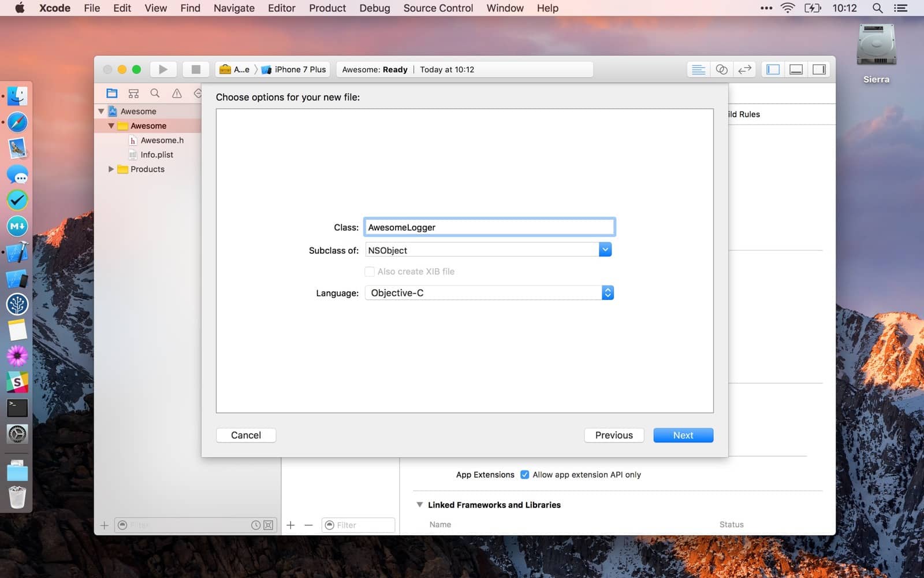Screen dimensions: 924x578
Task: Collapse Linked Frameworks and Libraries section
Action: coord(420,505)
